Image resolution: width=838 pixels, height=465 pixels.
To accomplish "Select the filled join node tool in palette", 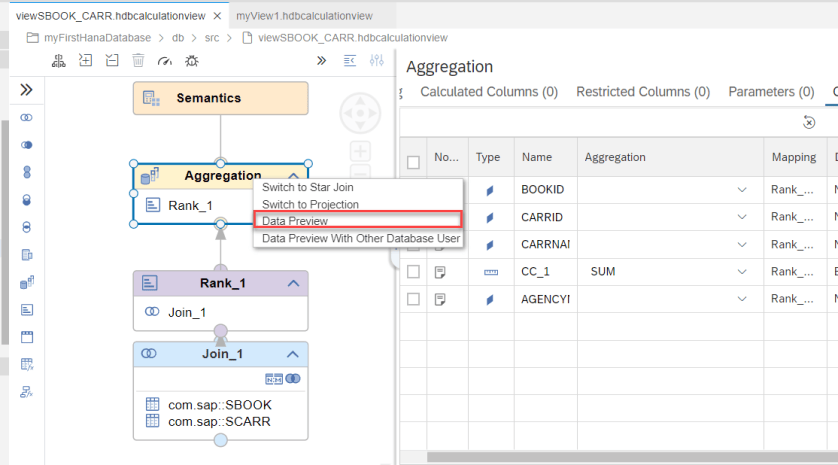I will click(26, 145).
